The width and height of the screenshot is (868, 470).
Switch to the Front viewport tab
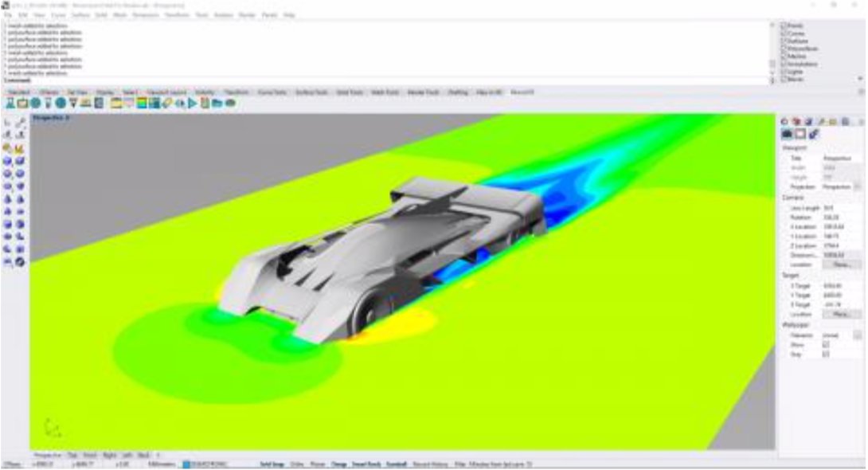pos(90,455)
